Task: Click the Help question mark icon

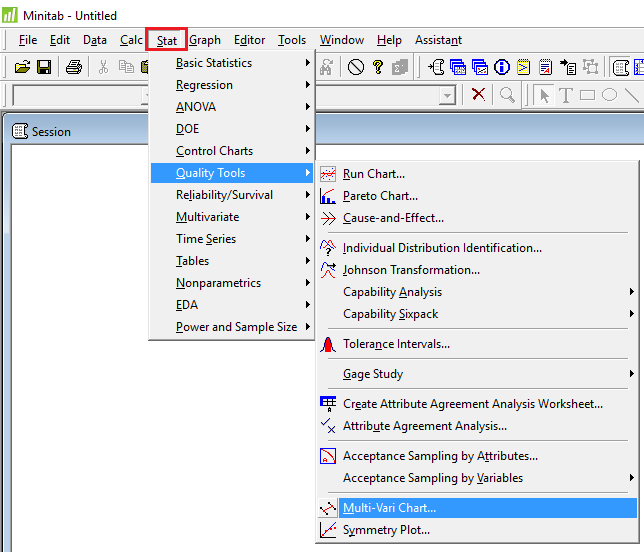Action: [378, 67]
